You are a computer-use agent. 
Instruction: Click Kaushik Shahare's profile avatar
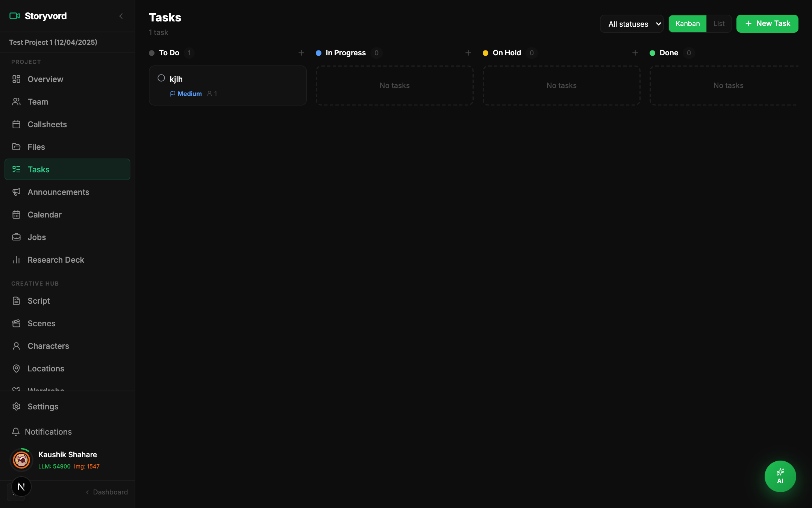point(21,459)
